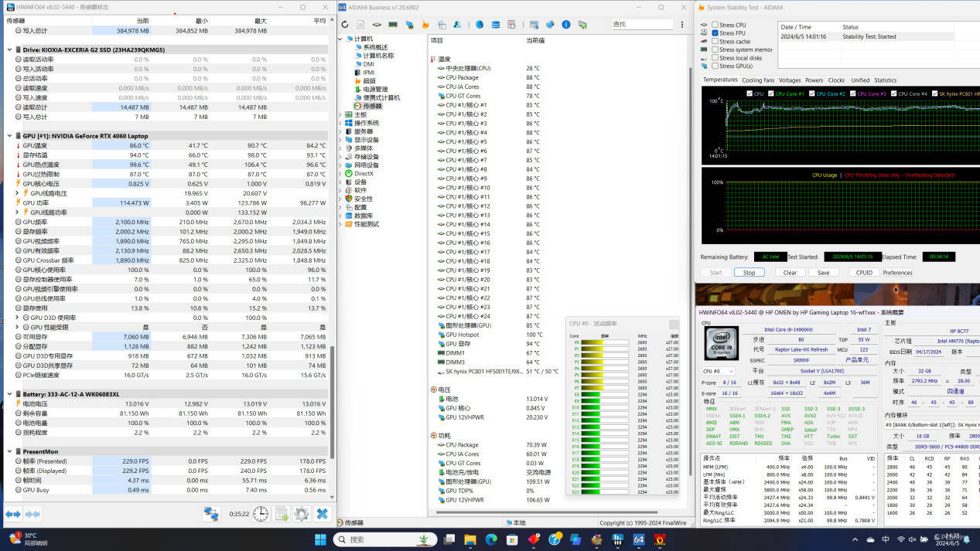980x551 pixels.
Task: Enable the Stress CPU checkbox
Action: [x=715, y=26]
